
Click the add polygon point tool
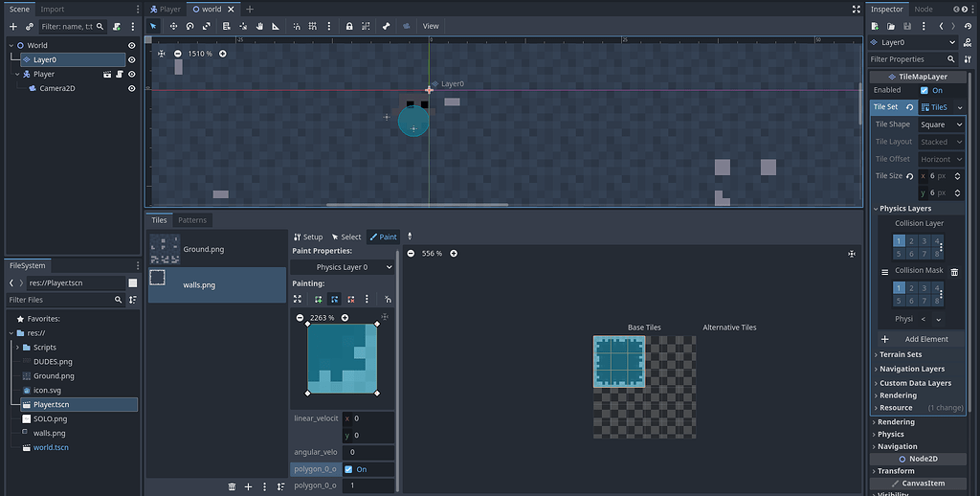click(x=318, y=300)
